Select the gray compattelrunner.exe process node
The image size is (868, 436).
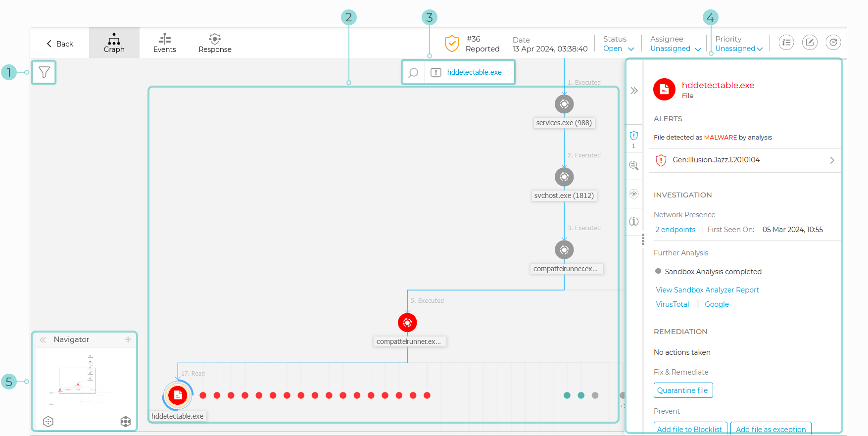click(x=564, y=250)
